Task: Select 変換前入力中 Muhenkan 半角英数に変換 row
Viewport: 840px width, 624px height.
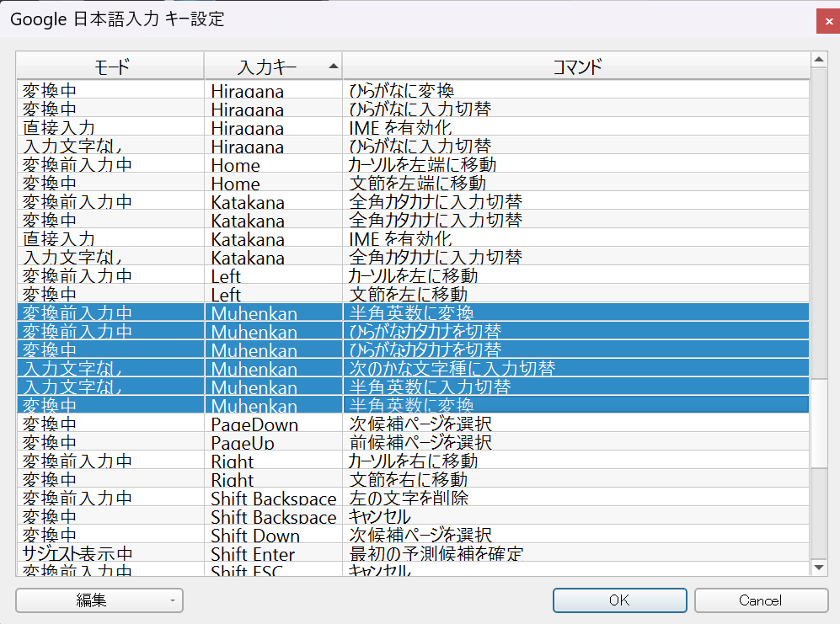Action: 413,312
